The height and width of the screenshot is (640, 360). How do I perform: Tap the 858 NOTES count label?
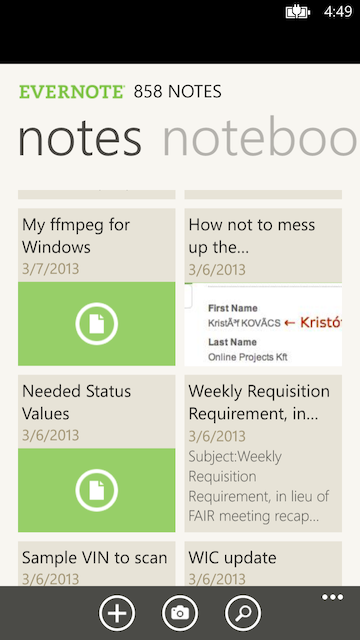178,92
